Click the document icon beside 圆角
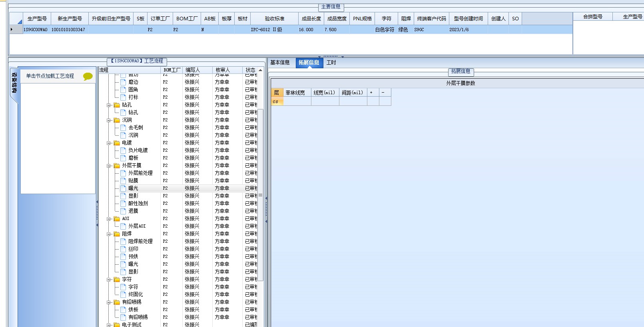644x327 pixels. pos(124,89)
